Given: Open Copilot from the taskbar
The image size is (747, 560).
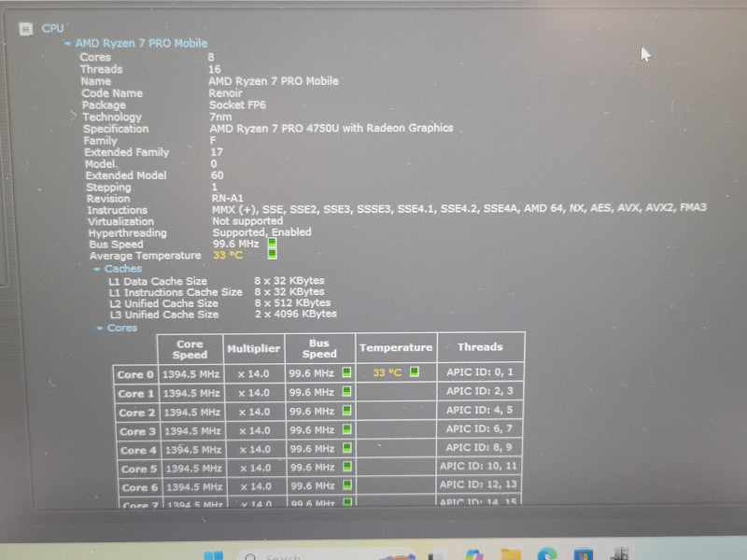Looking at the screenshot, I should coord(474,554).
